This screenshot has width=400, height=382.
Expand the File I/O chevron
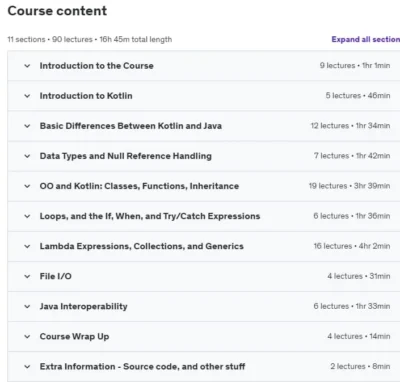pos(27,276)
